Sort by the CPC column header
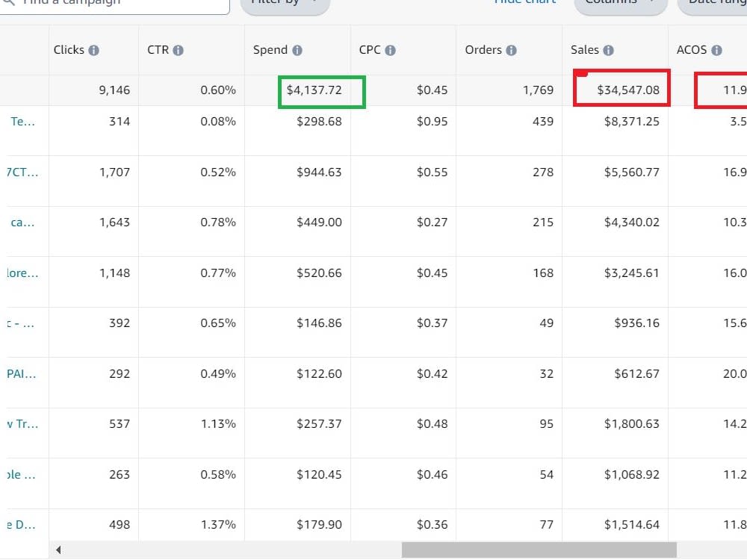 [370, 50]
